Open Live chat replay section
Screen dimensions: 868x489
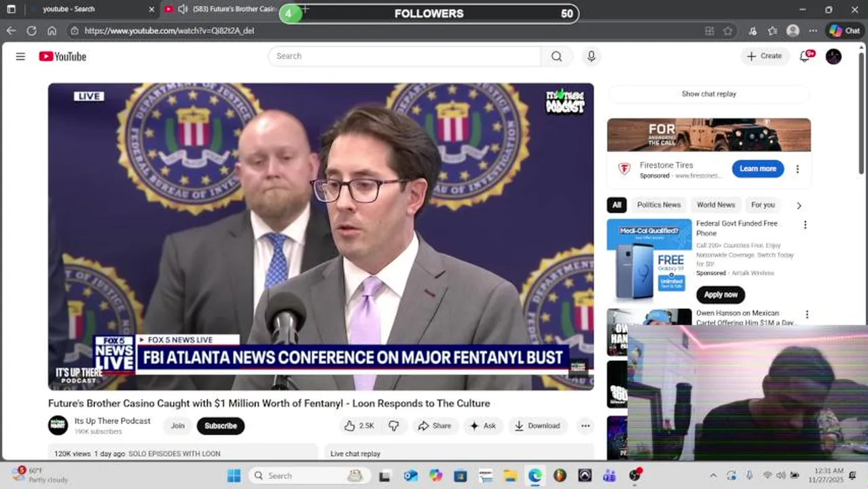(458, 453)
